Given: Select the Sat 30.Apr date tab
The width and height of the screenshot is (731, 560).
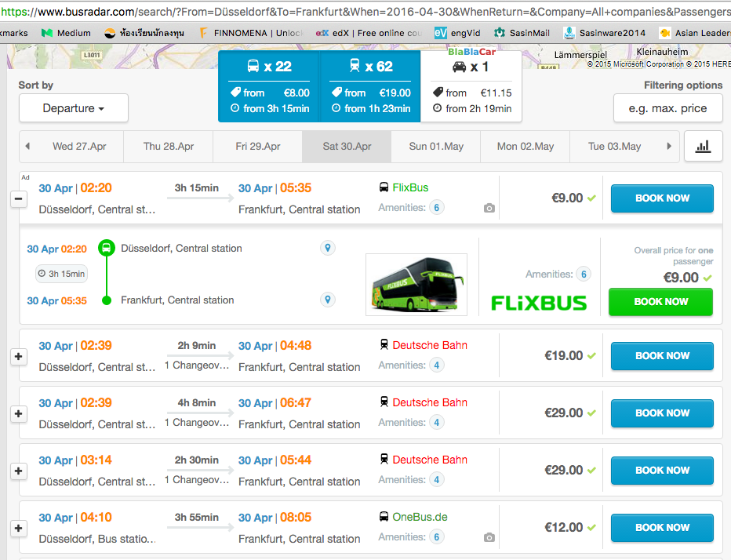Looking at the screenshot, I should tap(347, 147).
